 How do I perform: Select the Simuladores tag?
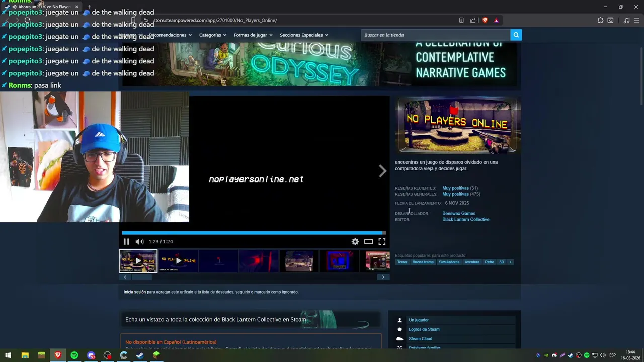point(449,262)
